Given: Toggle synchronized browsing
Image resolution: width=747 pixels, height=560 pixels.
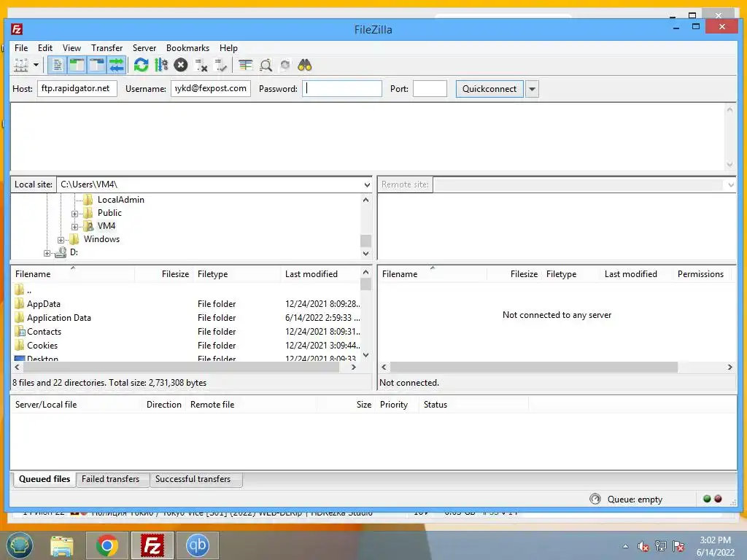Looking at the screenshot, I should click(x=285, y=65).
